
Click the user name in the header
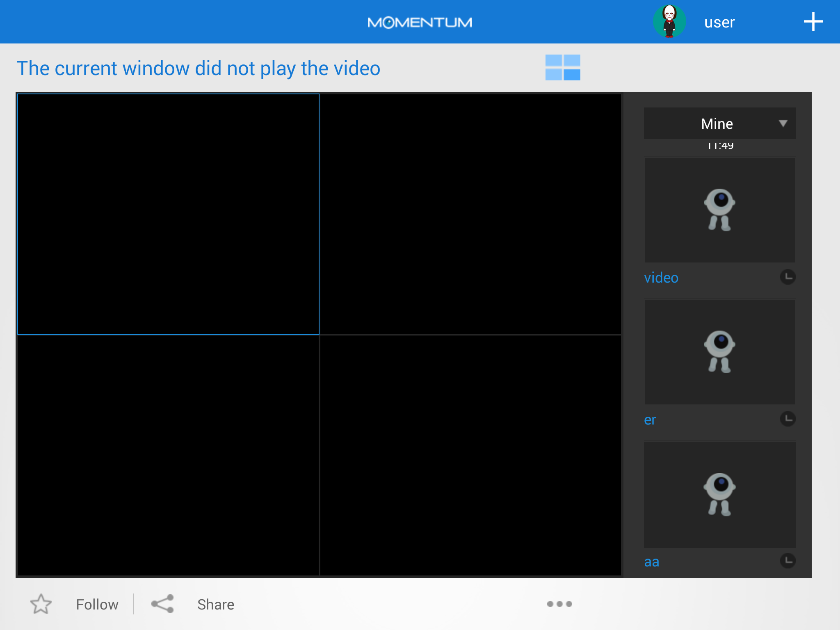click(719, 22)
